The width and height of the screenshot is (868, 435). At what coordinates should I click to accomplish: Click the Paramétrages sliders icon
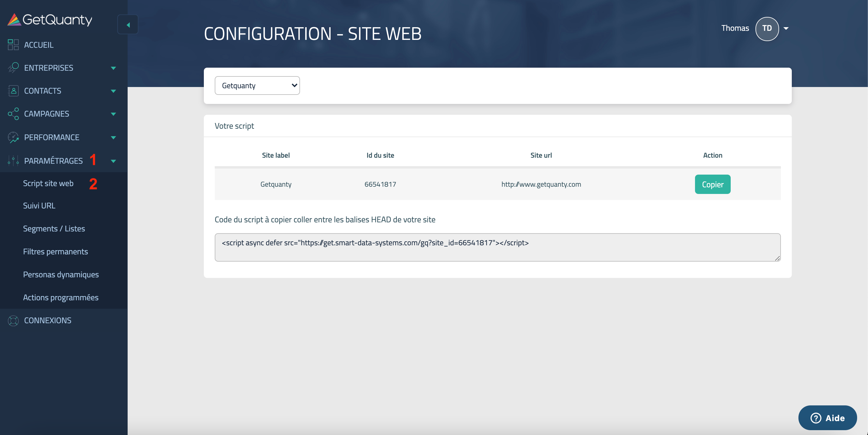(13, 161)
